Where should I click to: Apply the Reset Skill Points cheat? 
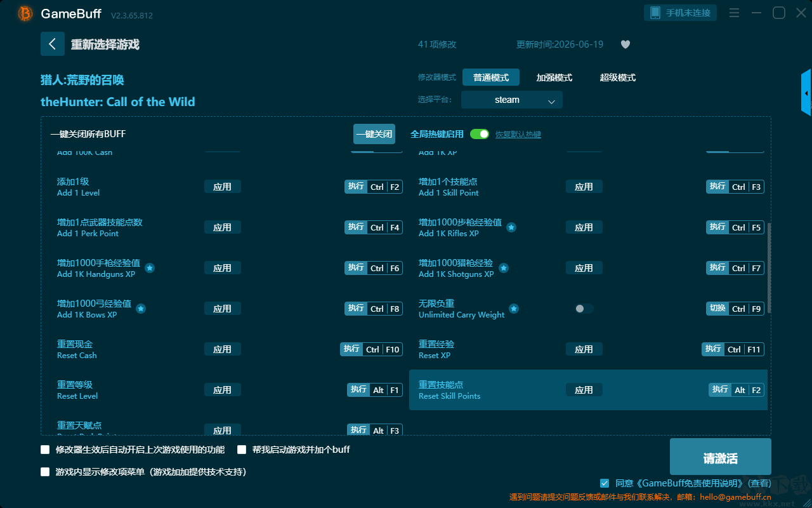[584, 390]
